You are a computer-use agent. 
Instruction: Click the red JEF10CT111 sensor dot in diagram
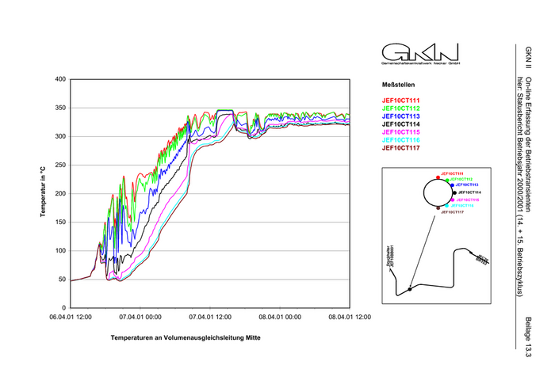point(438,176)
